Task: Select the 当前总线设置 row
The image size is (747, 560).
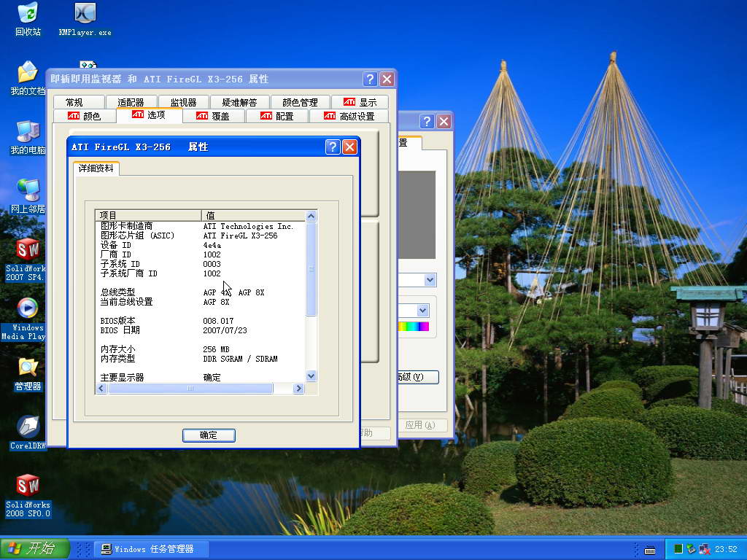Action: 200,302
